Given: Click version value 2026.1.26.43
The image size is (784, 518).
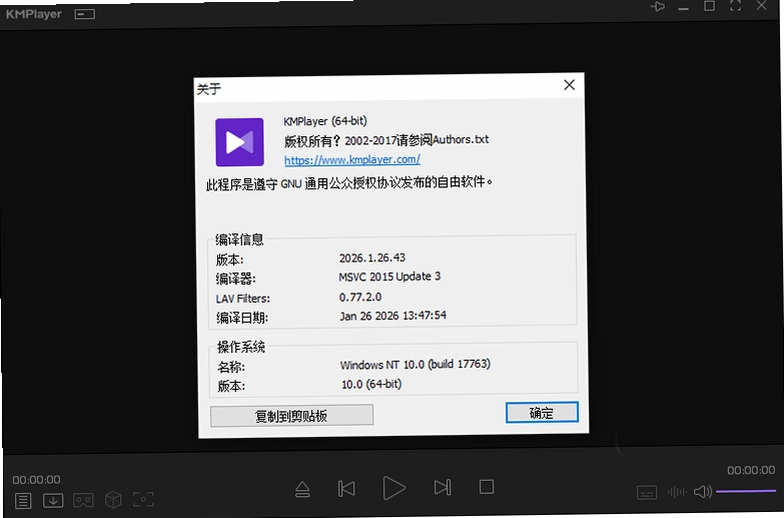Looking at the screenshot, I should [x=372, y=258].
